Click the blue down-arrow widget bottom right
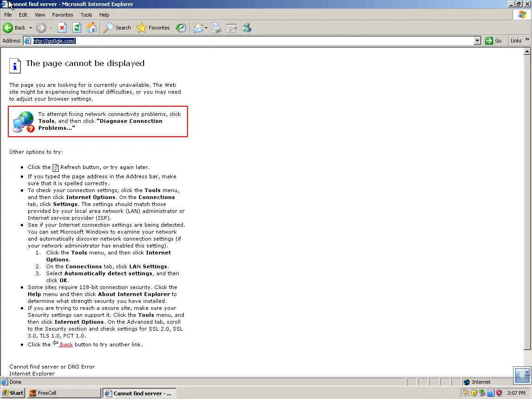Screen dimensions: 532x399 [522, 375]
